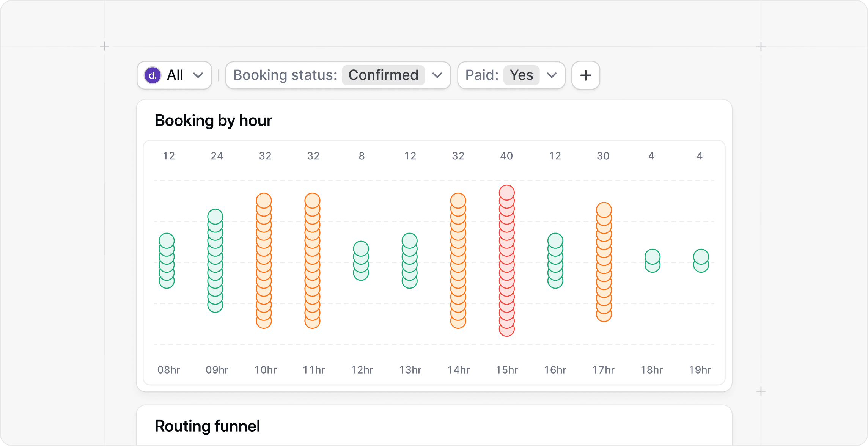Select the 09hr green bubble column
868x446 pixels.
(x=215, y=261)
